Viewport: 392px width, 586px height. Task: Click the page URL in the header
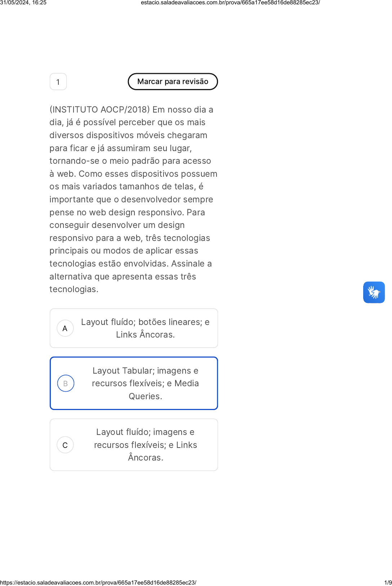click(x=230, y=3)
